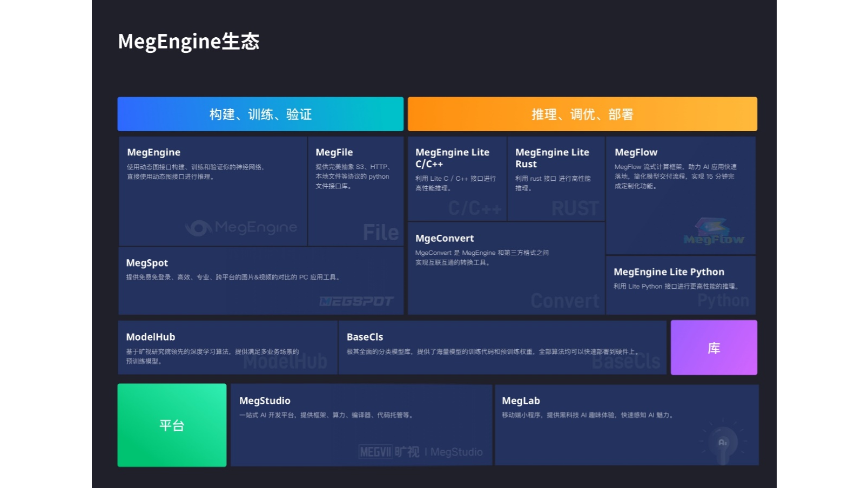Click MegEngine description about 动态图接口

[x=196, y=172]
